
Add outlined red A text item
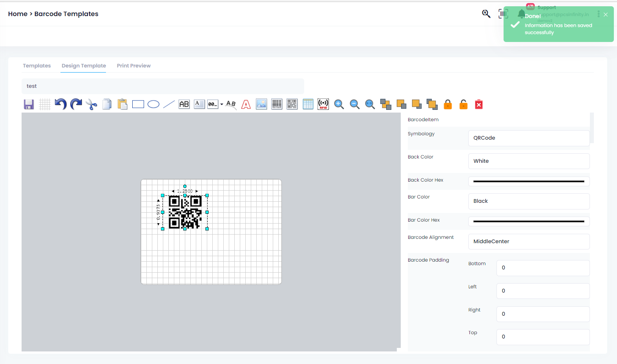tap(246, 104)
